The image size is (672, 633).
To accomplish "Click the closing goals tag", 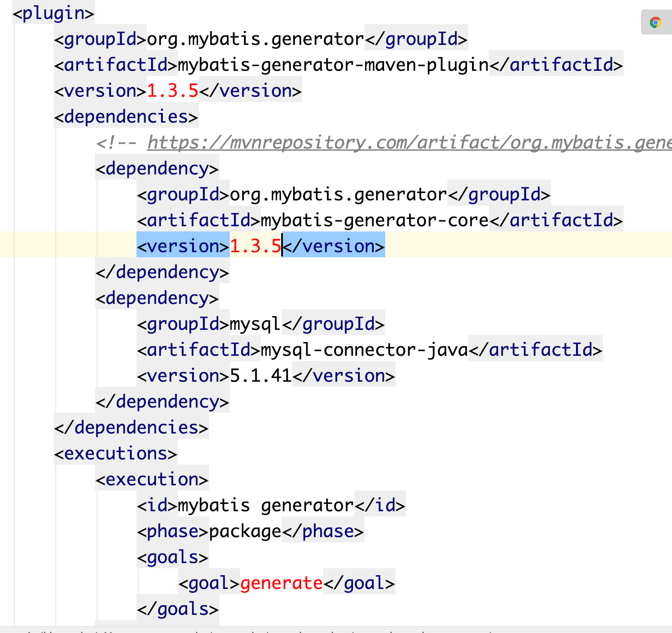I will click(x=178, y=609).
